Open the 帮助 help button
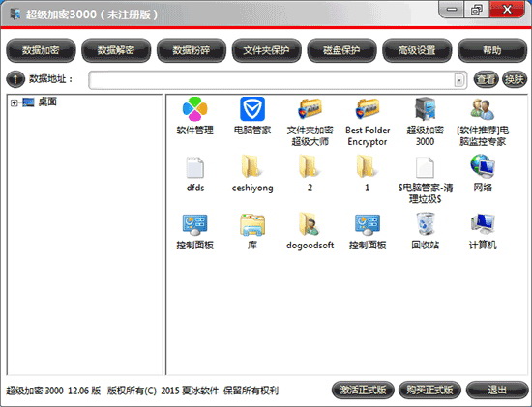Image resolution: width=532 pixels, height=407 pixels. tap(492, 50)
